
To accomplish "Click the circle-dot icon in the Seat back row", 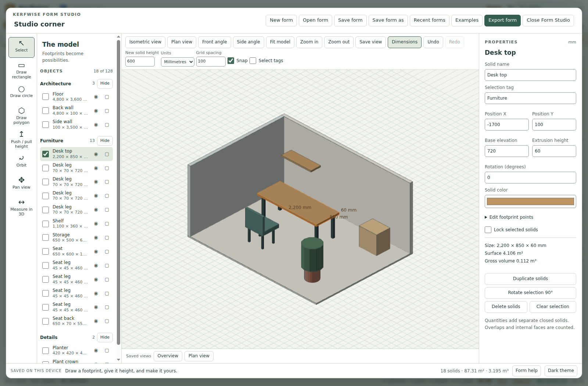I will [x=96, y=321].
